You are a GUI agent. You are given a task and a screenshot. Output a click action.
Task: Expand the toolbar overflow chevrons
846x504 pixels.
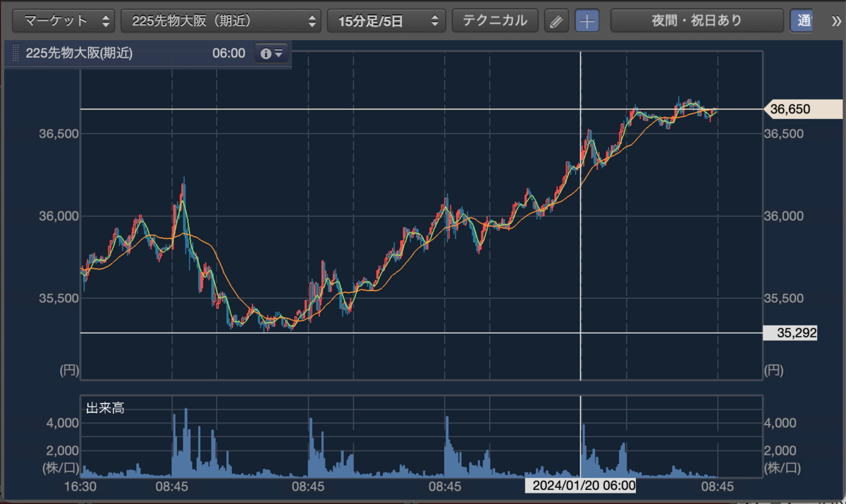836,20
